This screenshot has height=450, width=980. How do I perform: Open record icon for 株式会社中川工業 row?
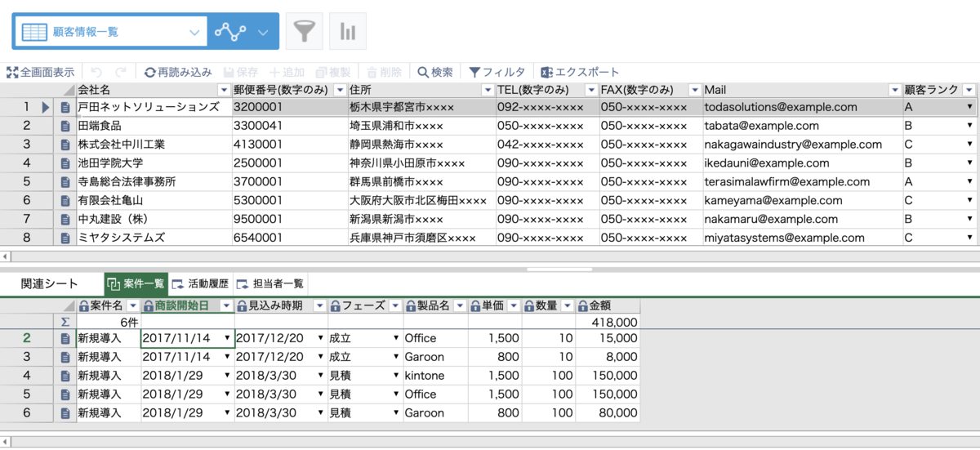tap(65, 144)
